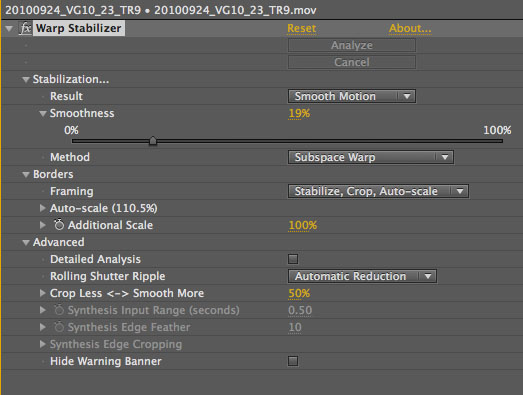
Task: Click the Additional Scale stopwatch icon
Action: point(59,225)
